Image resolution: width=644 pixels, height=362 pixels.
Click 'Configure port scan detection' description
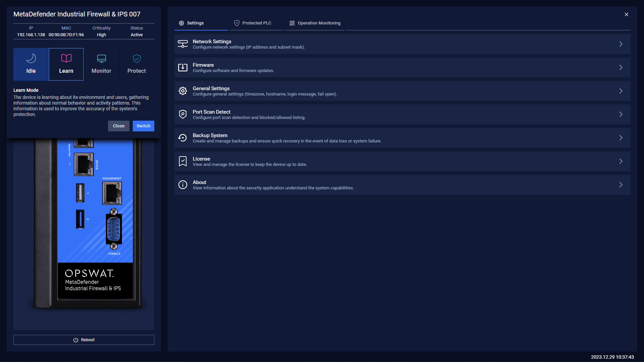tap(249, 118)
